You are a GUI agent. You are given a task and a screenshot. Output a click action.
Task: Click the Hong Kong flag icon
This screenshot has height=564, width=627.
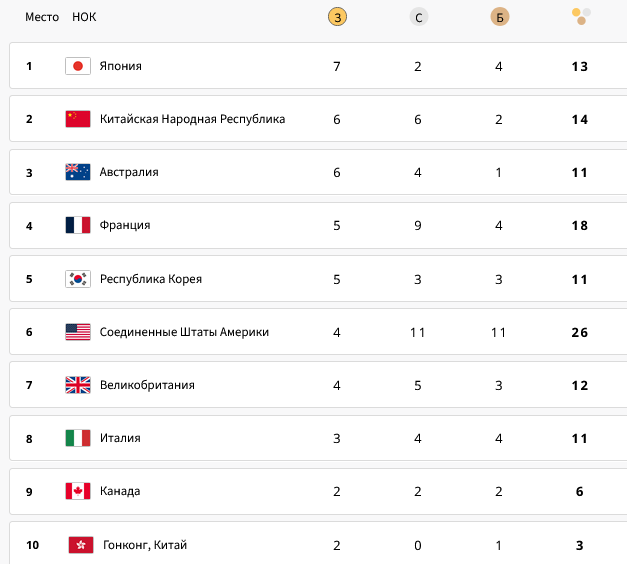tap(81, 545)
